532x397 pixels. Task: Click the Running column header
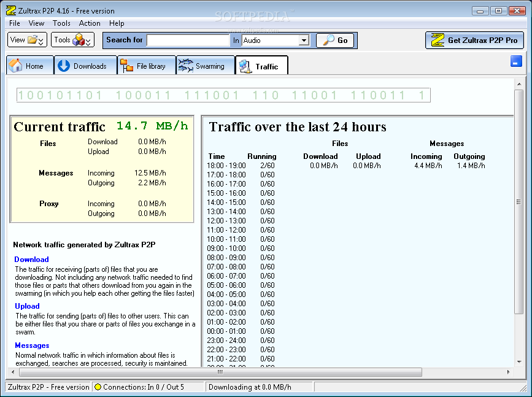(x=261, y=156)
